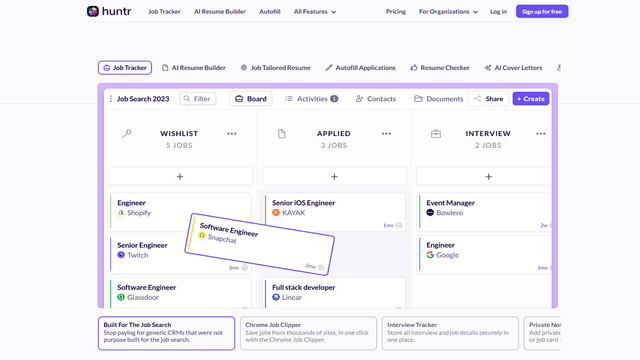Open the Pricing link in the navbar

coord(396,12)
